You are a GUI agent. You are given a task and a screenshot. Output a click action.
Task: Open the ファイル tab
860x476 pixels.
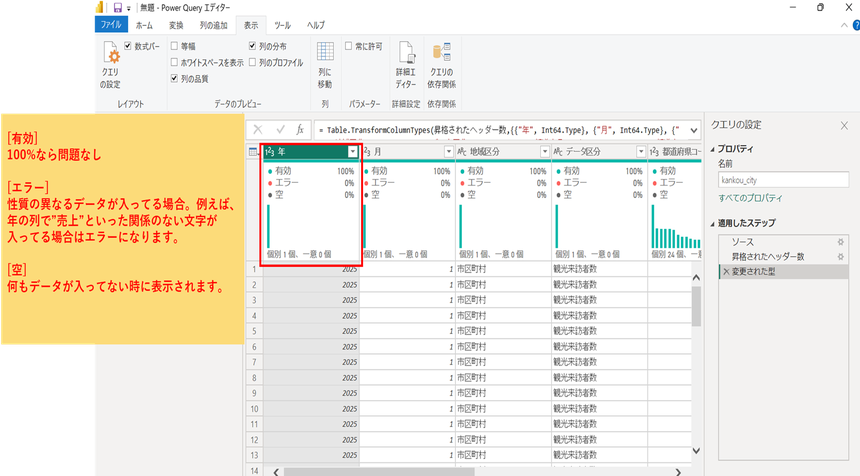tap(111, 25)
